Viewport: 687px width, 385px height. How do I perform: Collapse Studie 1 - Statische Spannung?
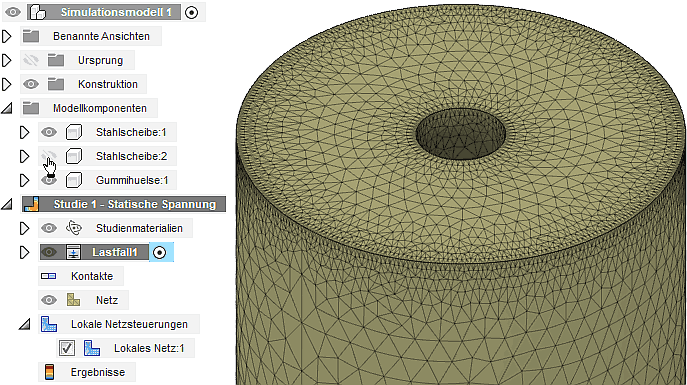pos(7,204)
